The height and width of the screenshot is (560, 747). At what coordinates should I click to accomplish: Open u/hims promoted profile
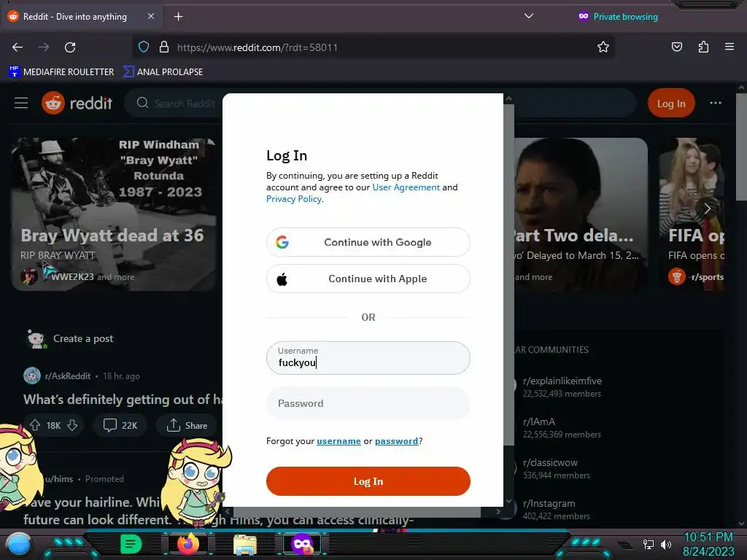59,479
